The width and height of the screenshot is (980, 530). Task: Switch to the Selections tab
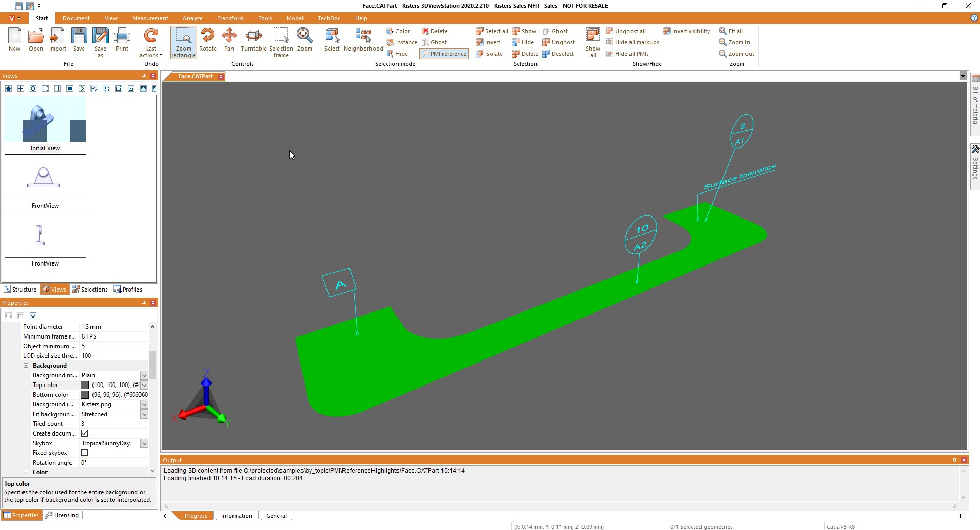coord(90,290)
